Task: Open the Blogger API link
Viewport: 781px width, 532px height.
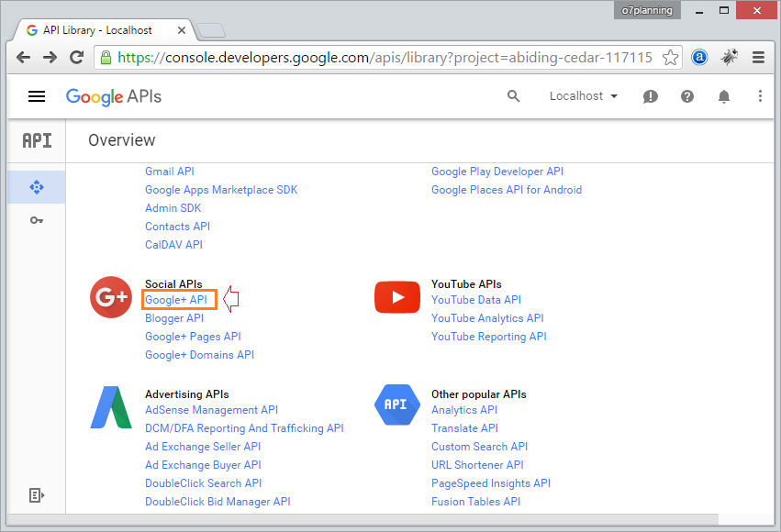Action: (x=174, y=318)
